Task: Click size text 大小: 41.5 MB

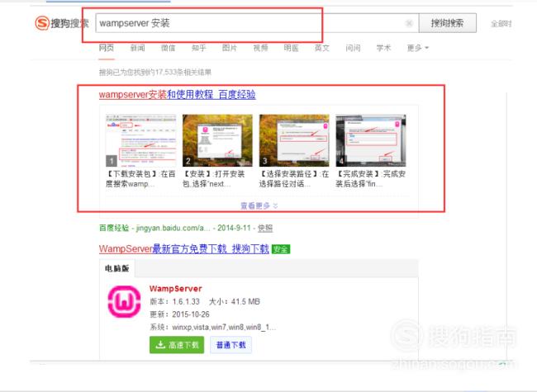Action: point(235,302)
